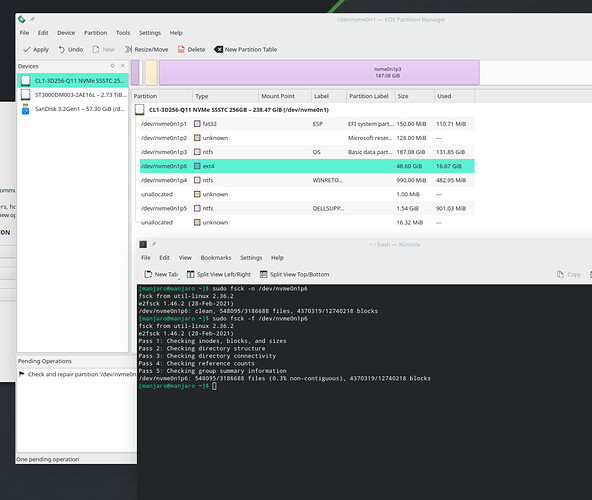
Task: Sort by Mount Point column header
Action: point(285,96)
